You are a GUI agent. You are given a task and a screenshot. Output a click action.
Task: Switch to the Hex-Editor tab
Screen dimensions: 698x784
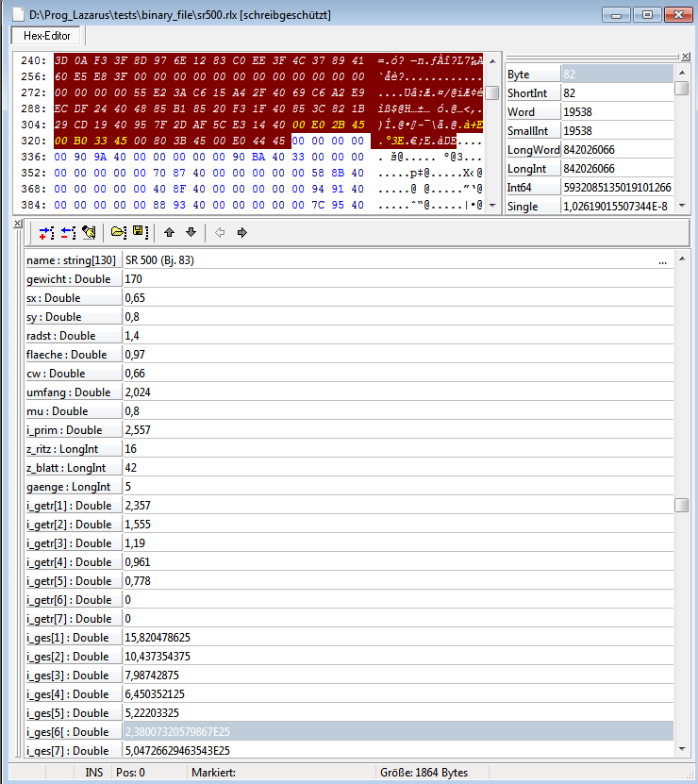pyautogui.click(x=47, y=36)
